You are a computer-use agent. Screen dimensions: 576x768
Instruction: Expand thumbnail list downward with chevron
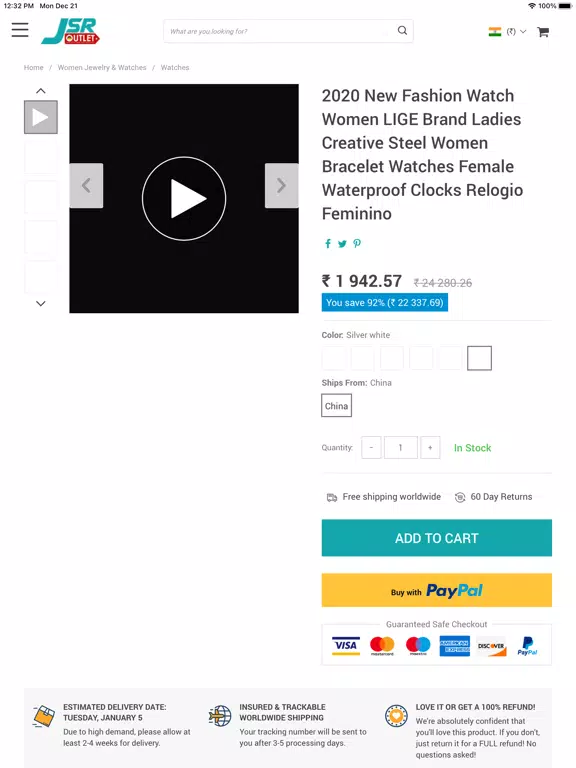coord(41,304)
